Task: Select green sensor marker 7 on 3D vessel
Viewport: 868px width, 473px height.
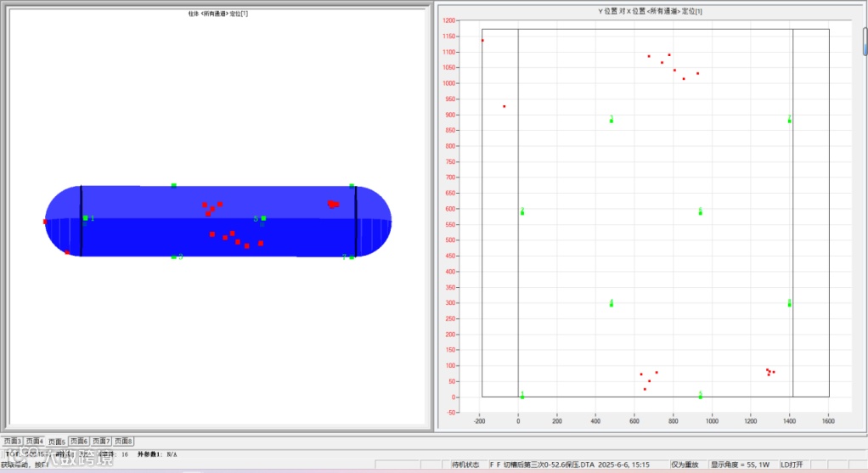Action: coord(352,256)
